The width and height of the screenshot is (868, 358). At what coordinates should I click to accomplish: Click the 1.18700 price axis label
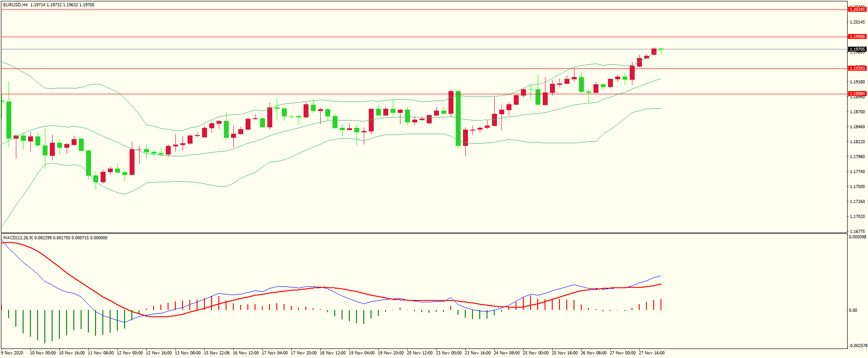click(857, 112)
